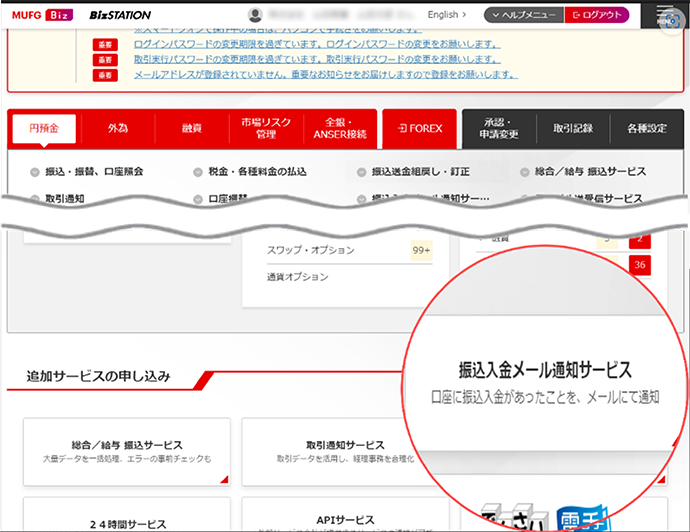
Task: Open the 取引通知サービス application card
Action: [x=345, y=451]
